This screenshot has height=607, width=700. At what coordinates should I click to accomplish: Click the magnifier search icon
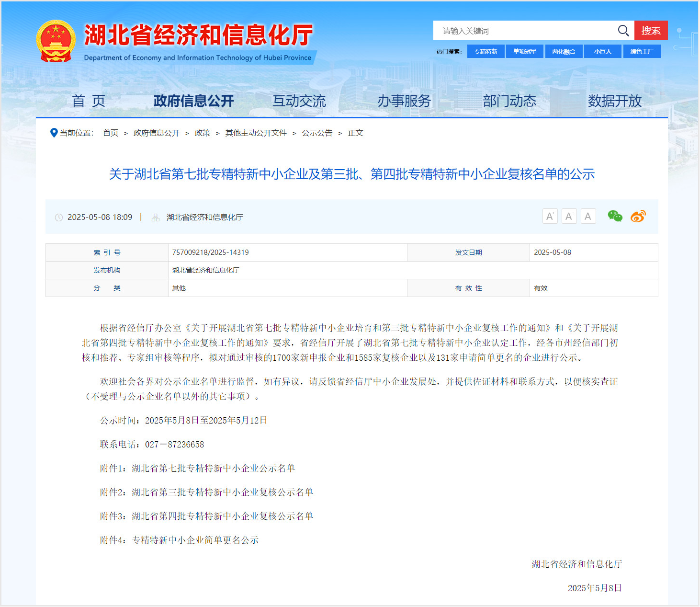[x=623, y=31]
